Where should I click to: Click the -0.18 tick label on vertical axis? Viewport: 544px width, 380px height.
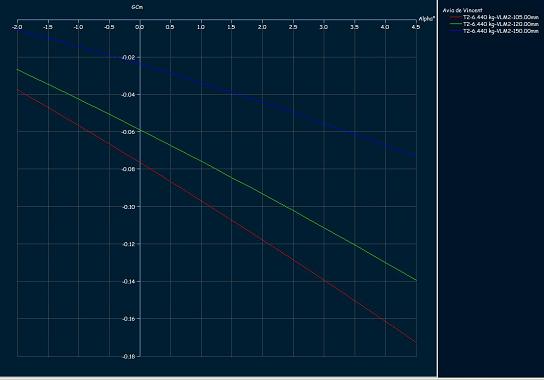point(129,356)
